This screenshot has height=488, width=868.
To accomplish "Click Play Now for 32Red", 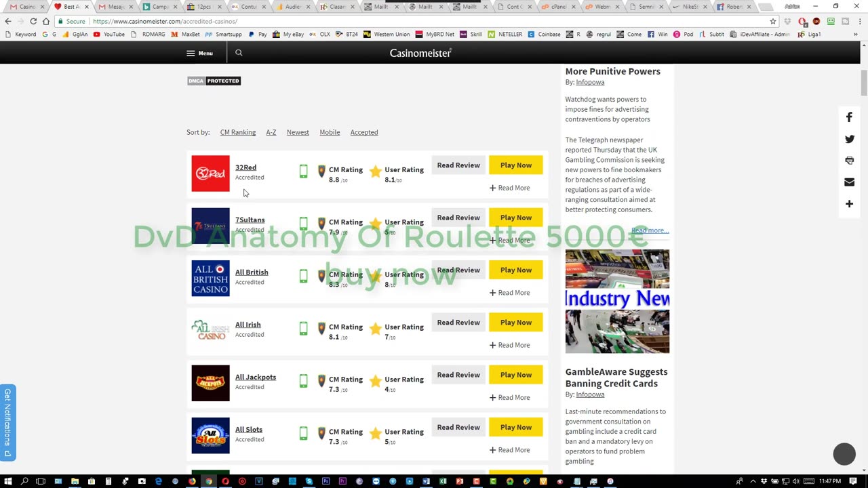I will (516, 165).
